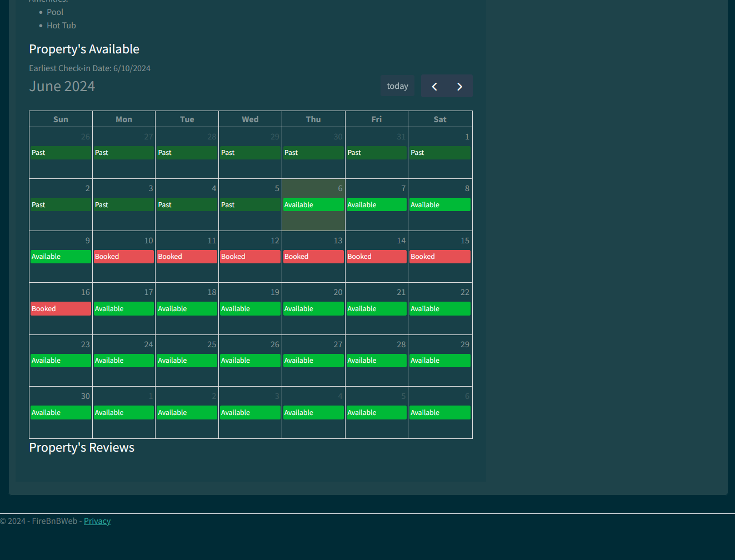735x560 pixels.
Task: Pick the Available event on June 27
Action: [313, 361]
